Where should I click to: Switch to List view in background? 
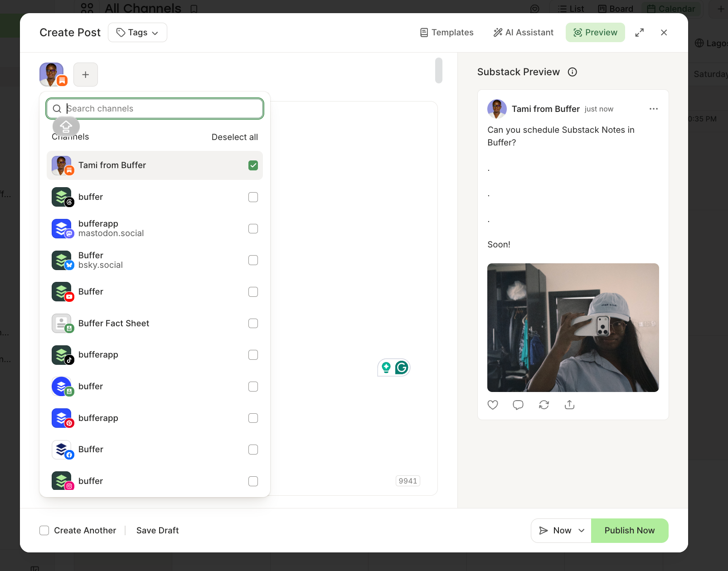coord(571,9)
